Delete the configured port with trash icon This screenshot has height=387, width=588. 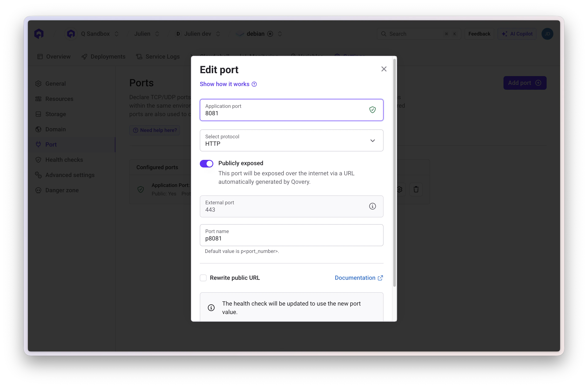tap(416, 189)
